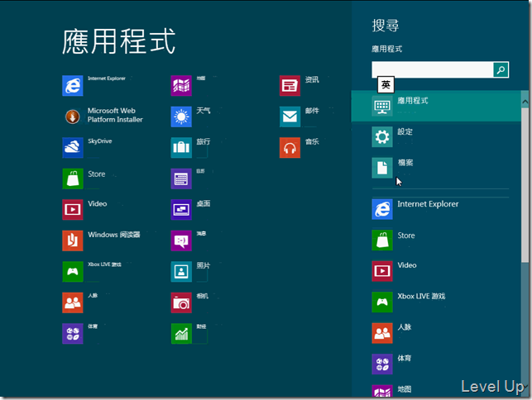This screenshot has width=532, height=400.
Task: Open the Windows 阅读器 reader app
Action: pyautogui.click(x=73, y=240)
